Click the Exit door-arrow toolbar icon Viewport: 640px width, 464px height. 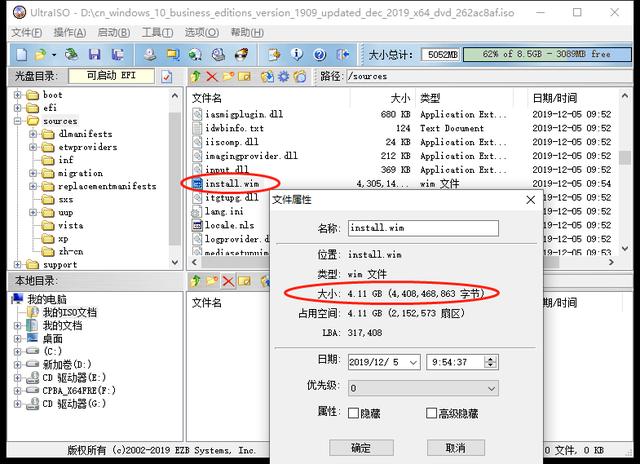(342, 54)
